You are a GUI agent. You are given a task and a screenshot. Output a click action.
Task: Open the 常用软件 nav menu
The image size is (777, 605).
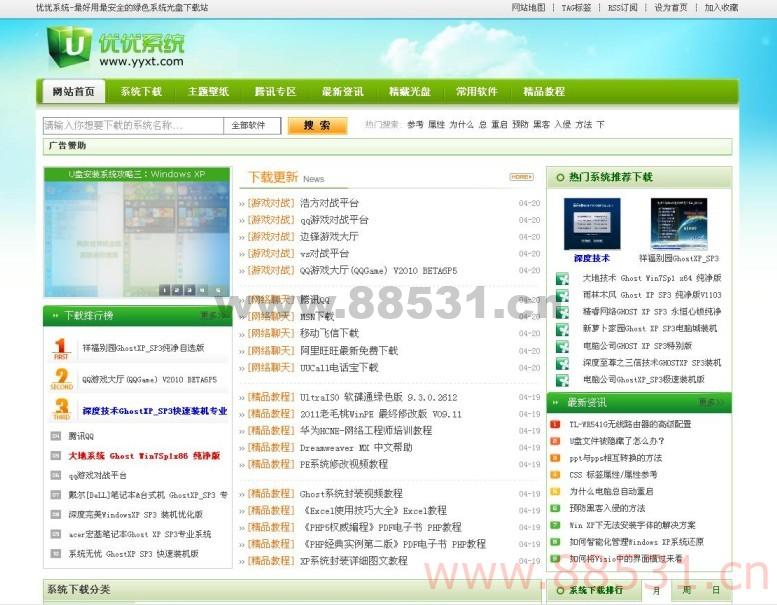point(477,92)
